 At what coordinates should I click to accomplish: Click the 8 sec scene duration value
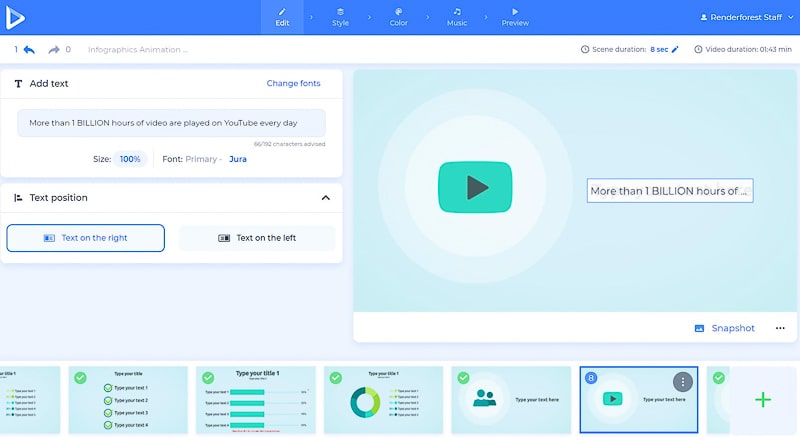[659, 49]
